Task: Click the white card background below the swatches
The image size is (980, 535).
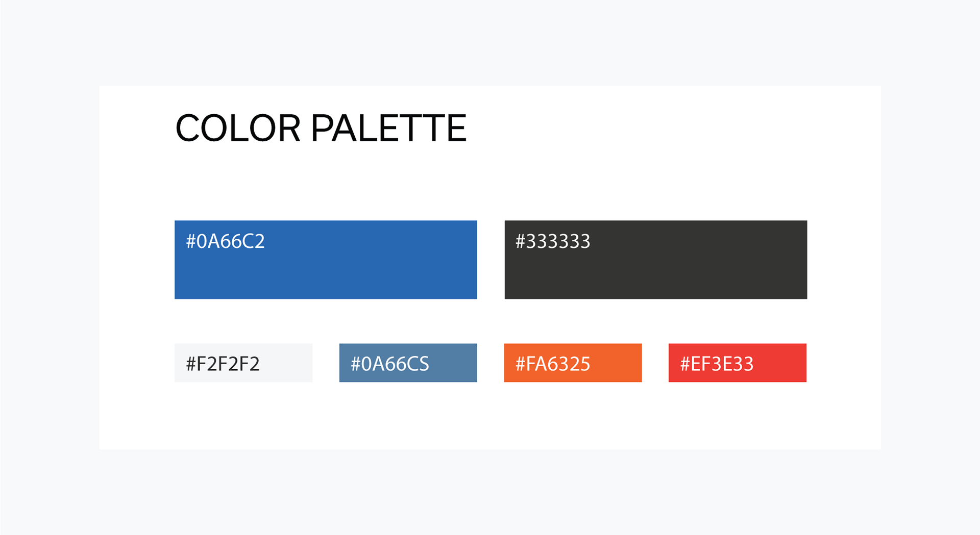Action: 490,416
